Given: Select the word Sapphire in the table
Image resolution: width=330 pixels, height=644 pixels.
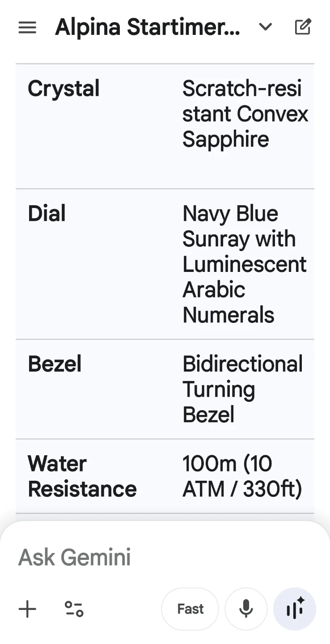Looking at the screenshot, I should tap(226, 139).
